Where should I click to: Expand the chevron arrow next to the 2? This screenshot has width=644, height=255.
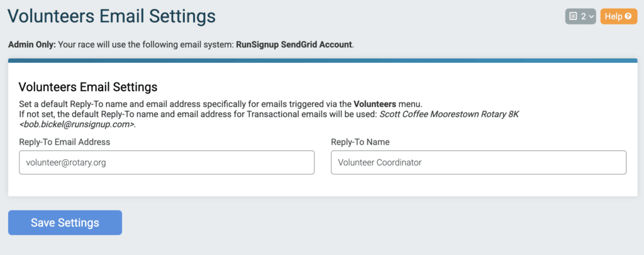click(591, 17)
